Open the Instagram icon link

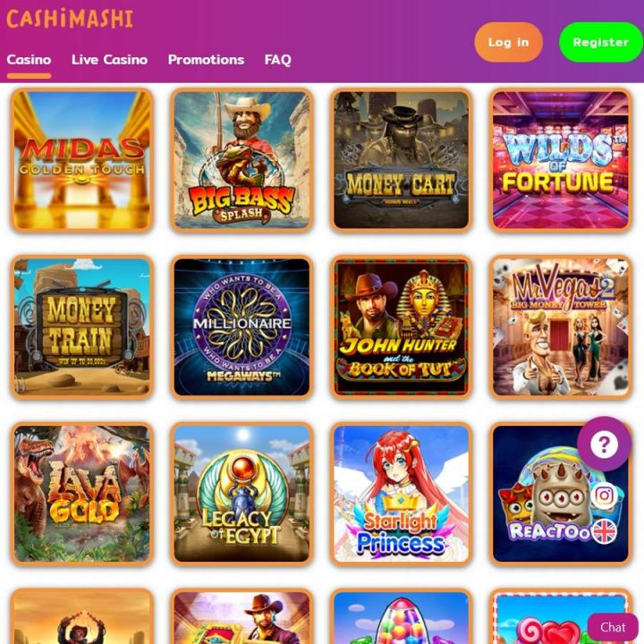pos(604,496)
